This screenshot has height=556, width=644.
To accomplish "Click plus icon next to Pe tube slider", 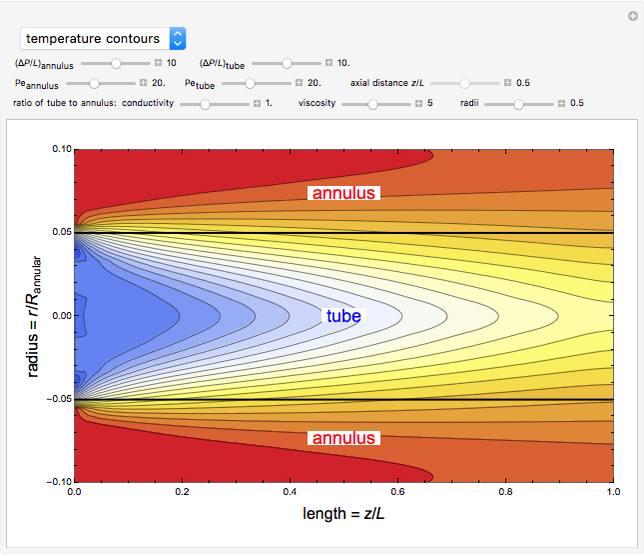I will coord(298,83).
